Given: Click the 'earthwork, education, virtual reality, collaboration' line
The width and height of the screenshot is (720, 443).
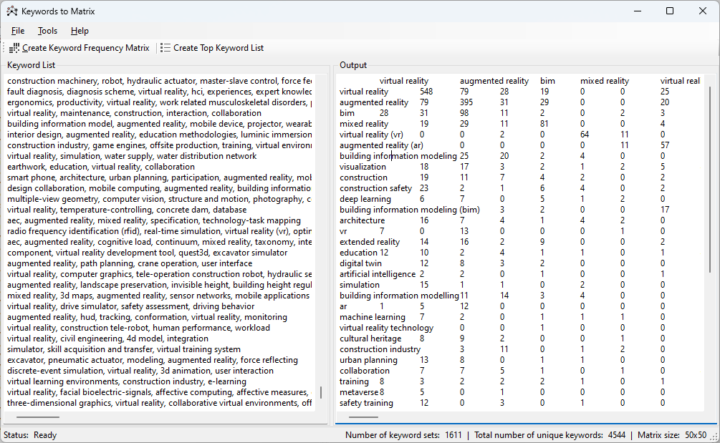Looking at the screenshot, I should tap(101, 167).
